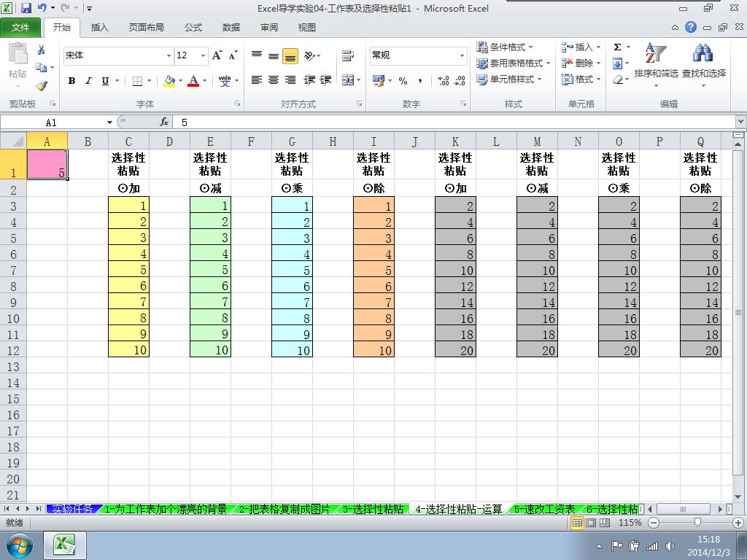This screenshot has width=747, height=560.
Task: Apply accounting number format icon
Action: coord(379,81)
